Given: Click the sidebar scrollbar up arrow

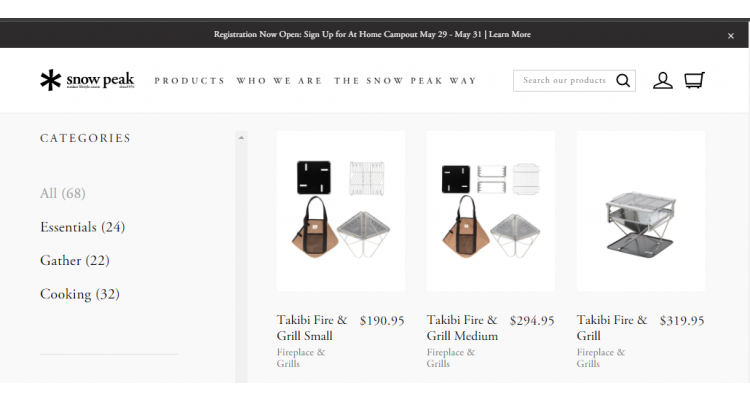Looking at the screenshot, I should tap(241, 137).
